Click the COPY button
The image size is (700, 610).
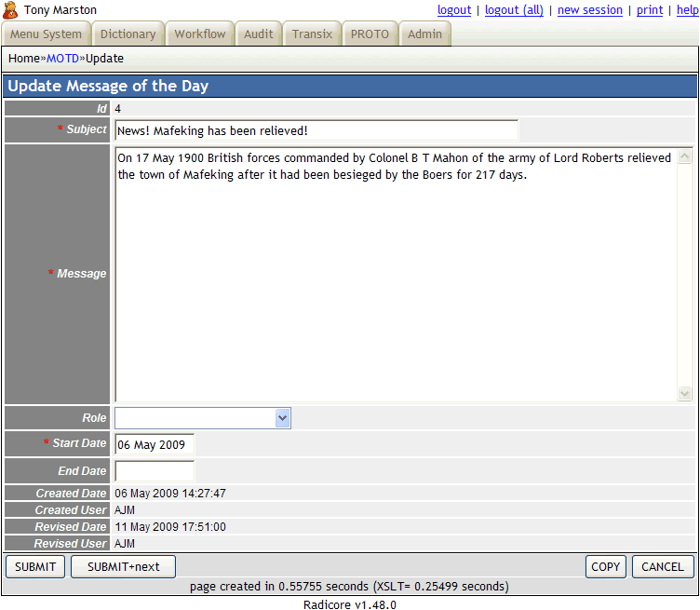point(605,566)
